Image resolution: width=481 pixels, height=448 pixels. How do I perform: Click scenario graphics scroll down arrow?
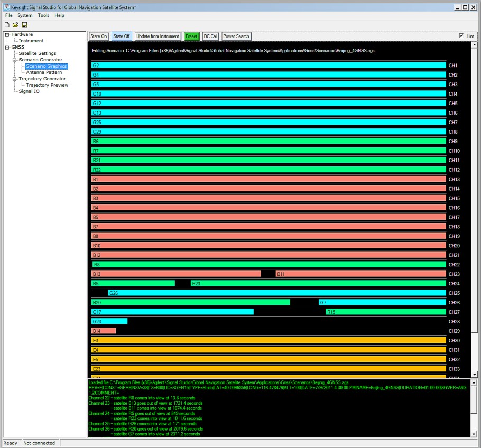475,375
